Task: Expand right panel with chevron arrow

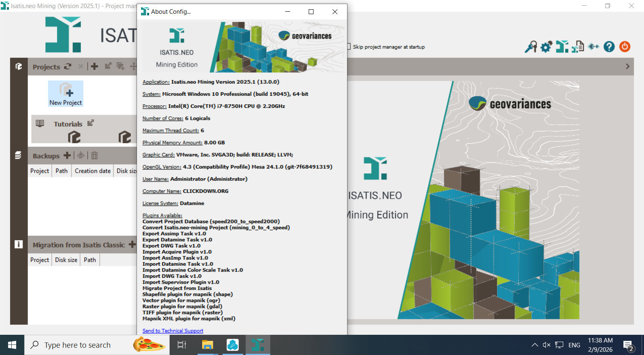Action: point(627,66)
